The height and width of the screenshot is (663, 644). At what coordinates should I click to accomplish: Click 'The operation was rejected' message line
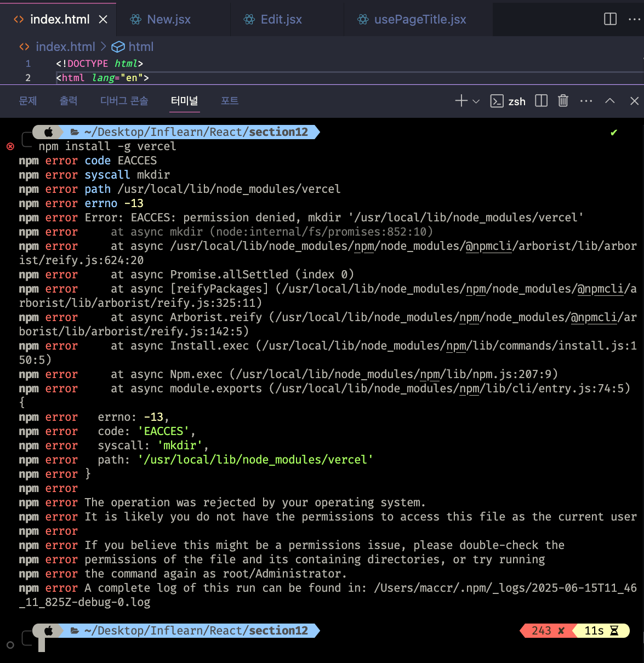pos(255,502)
